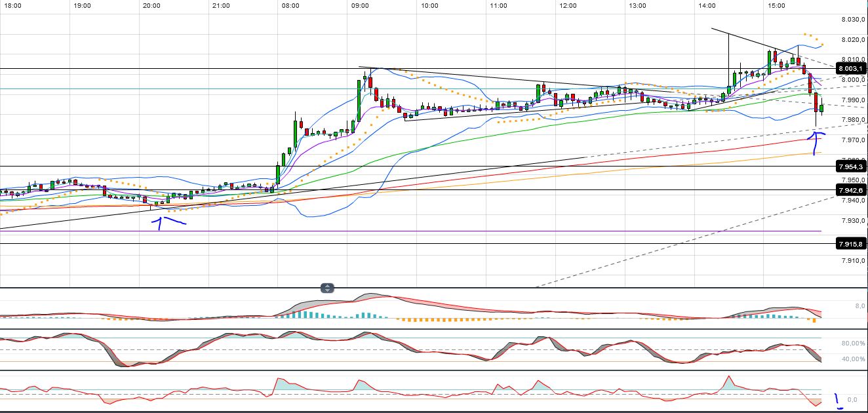Click the 14:00 time axis label
Image resolution: width=868 pixels, height=413 pixels.
tap(707, 5)
